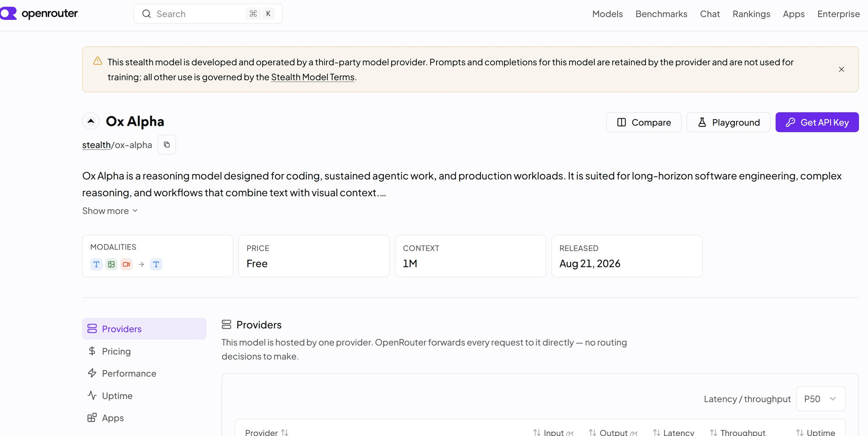The image size is (868, 436).
Task: Open Rankings in top navigation
Action: click(751, 14)
